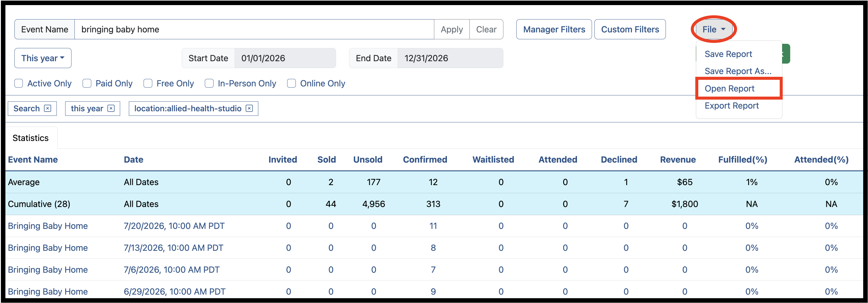Open Manager Filters
The image size is (868, 303).
tap(554, 29)
